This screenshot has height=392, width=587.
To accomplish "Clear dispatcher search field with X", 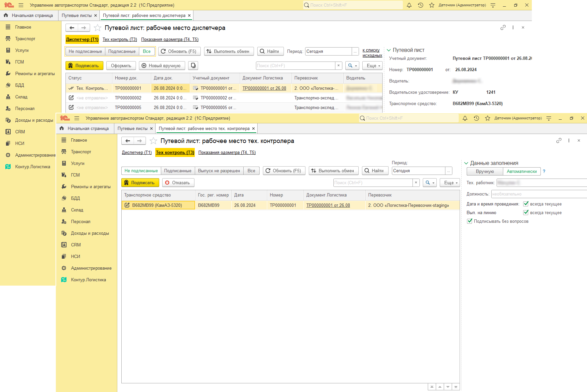I will 338,66.
